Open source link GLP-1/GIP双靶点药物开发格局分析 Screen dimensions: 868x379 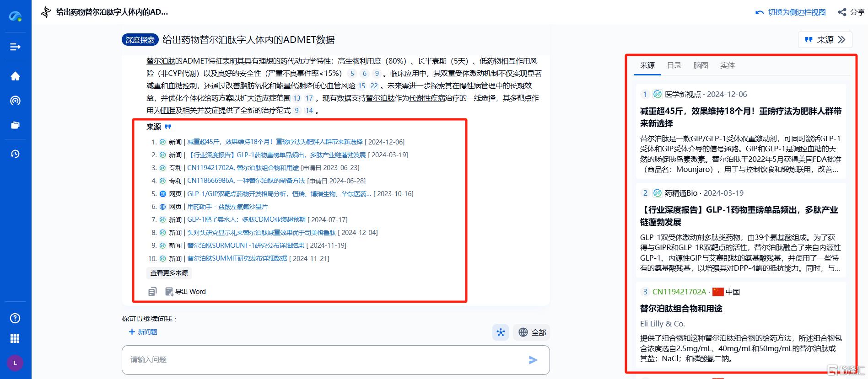(279, 194)
